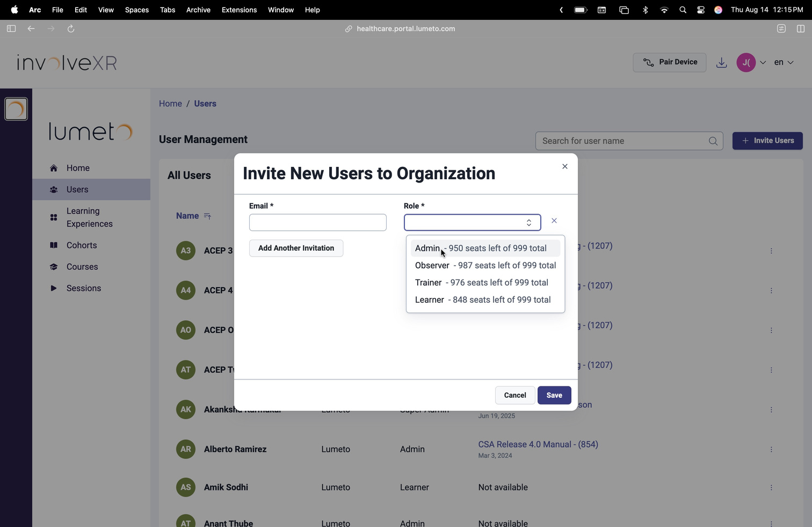812x527 pixels.
Task: Open Learning Experiences in sidebar
Action: point(91,217)
